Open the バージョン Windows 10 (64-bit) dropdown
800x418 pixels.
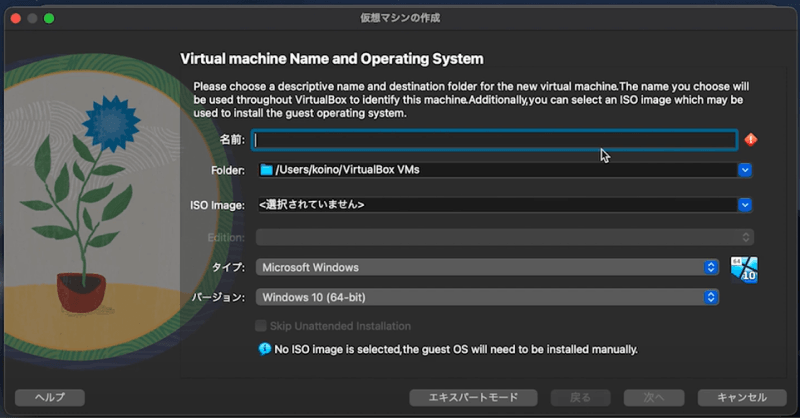[487, 297]
